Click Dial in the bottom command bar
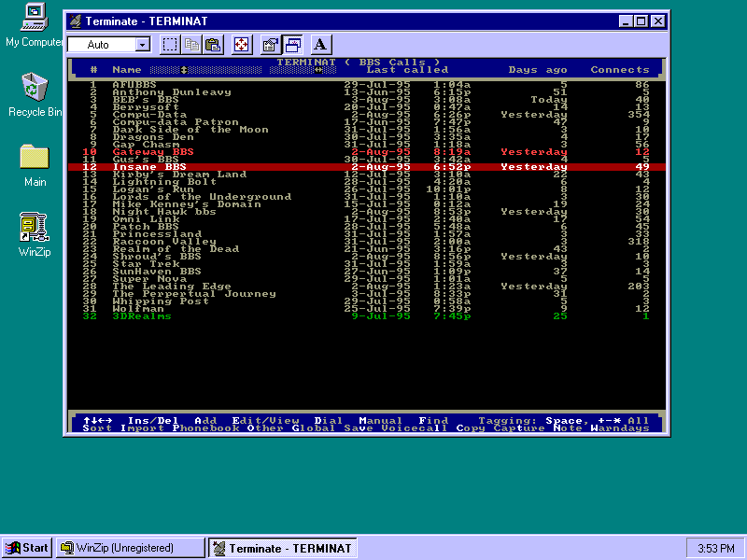The image size is (747, 560). (x=329, y=421)
